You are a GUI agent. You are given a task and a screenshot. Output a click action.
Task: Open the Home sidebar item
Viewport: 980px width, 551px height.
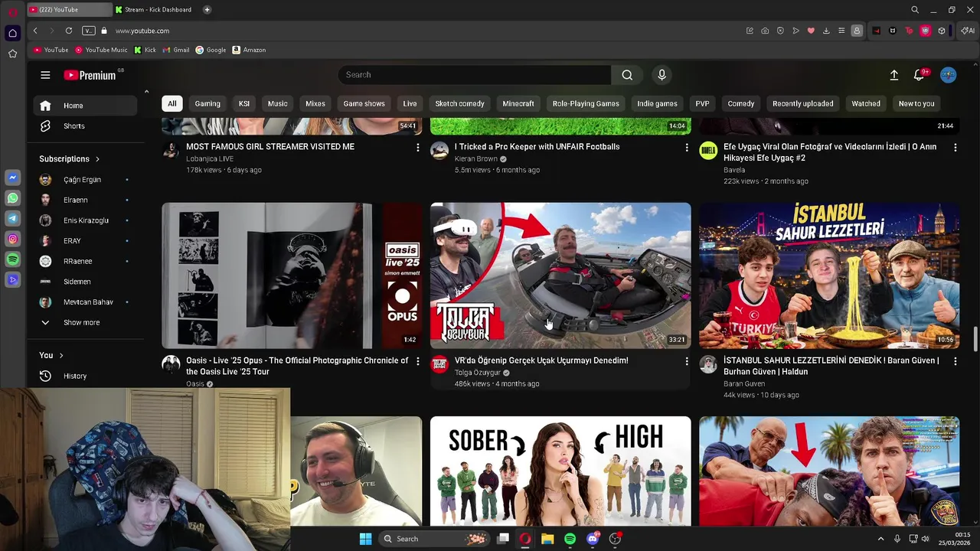click(85, 106)
